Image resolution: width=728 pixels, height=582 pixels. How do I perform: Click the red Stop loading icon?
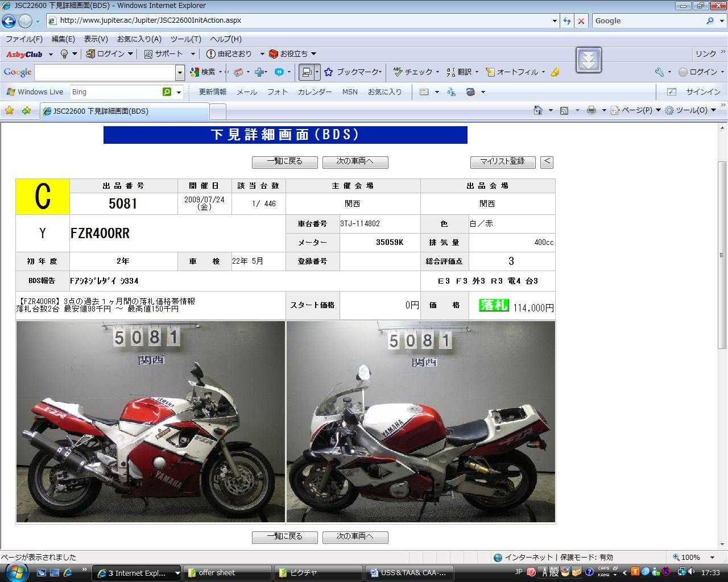pyautogui.click(x=581, y=20)
